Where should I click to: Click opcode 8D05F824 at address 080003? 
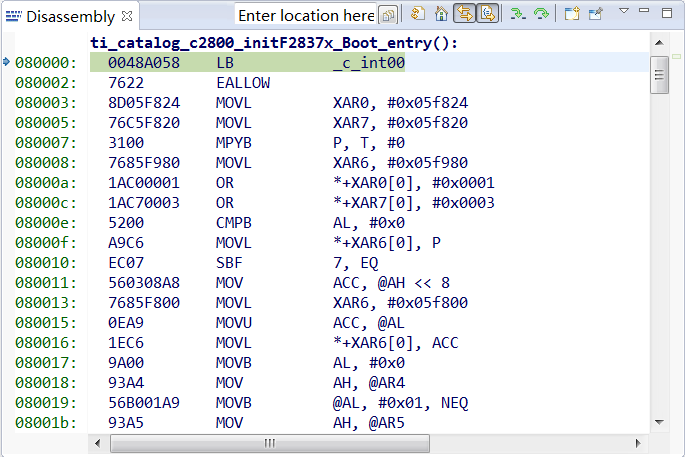(144, 103)
